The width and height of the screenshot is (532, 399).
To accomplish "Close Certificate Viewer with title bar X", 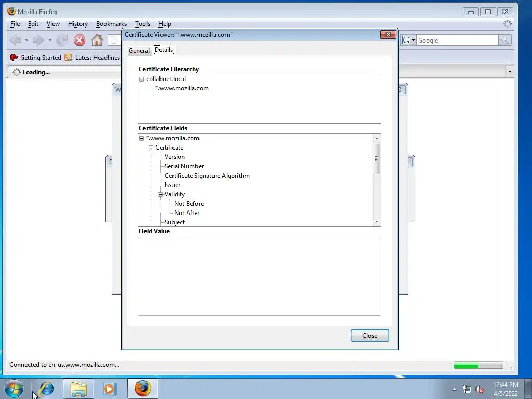I will pos(389,35).
